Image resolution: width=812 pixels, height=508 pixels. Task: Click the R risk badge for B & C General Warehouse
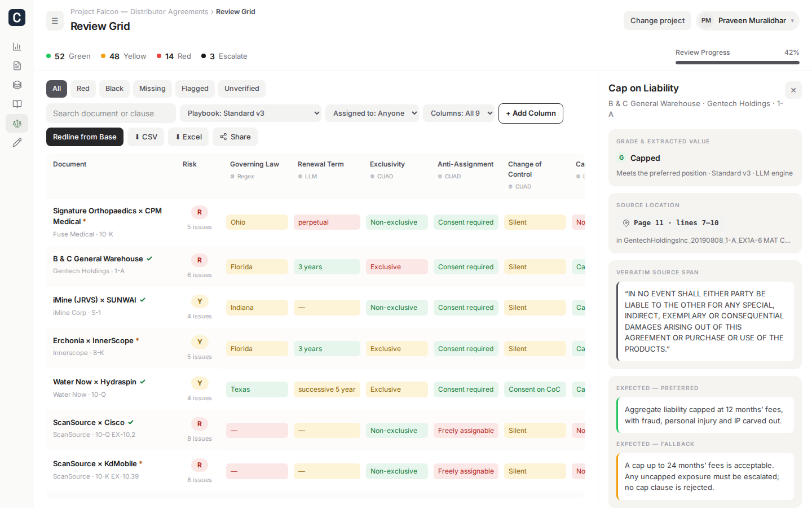click(x=200, y=260)
